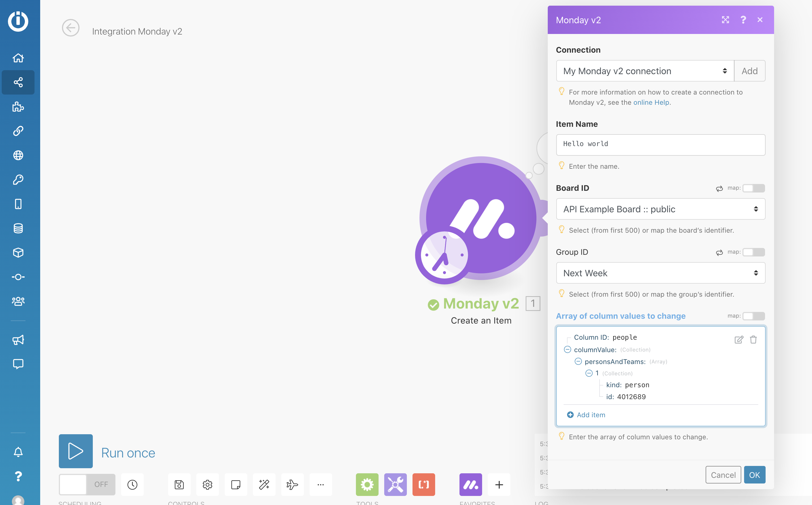Refresh the Group ID list
Viewport: 812px width, 505px height.
click(x=719, y=253)
